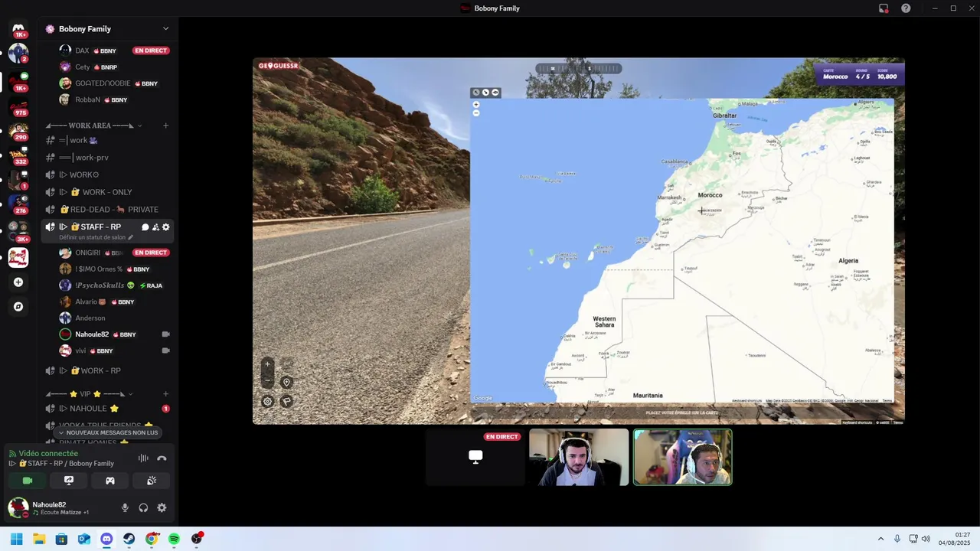
Task: Open user settings gear
Action: pos(162,507)
